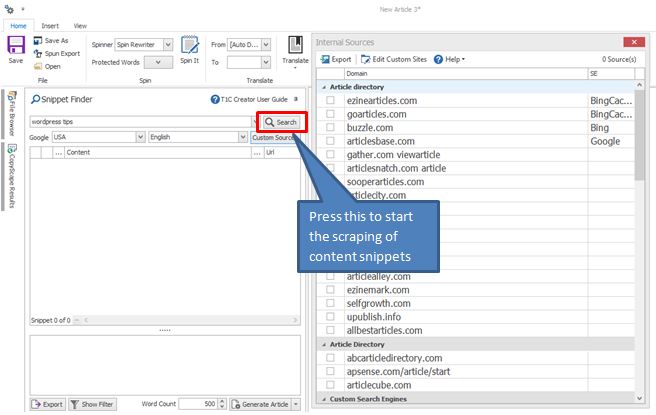This screenshot has width=656, height=415.
Task: Check upublish.info source
Action: click(x=331, y=317)
